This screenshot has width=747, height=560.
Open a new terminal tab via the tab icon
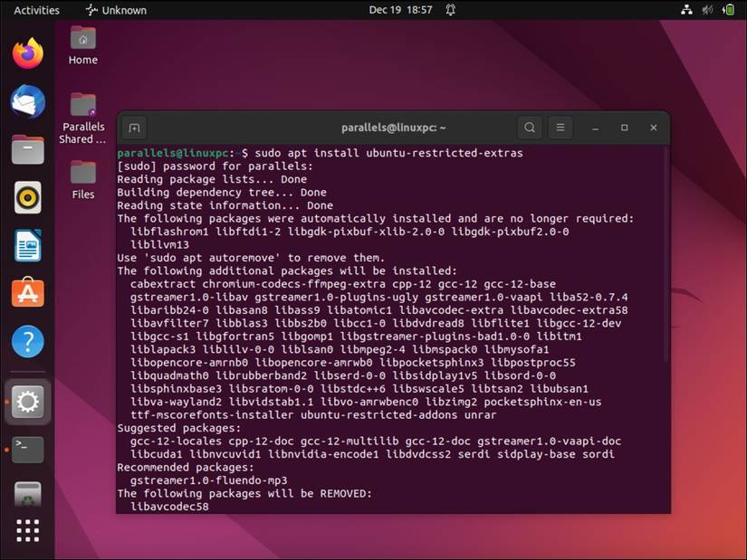(x=134, y=128)
